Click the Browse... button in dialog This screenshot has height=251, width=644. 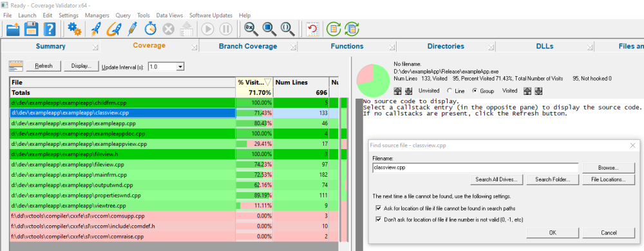[609, 168]
